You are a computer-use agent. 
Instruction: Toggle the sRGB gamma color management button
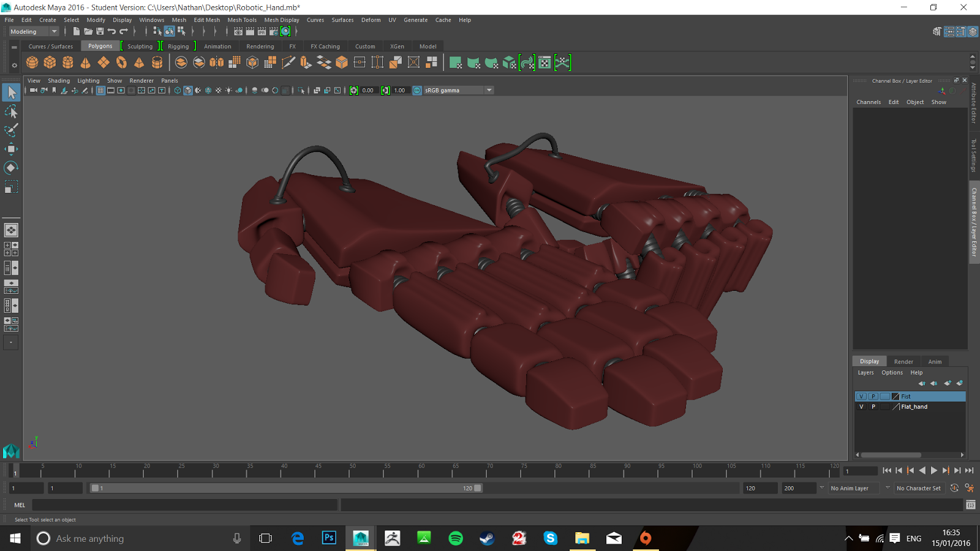point(417,90)
